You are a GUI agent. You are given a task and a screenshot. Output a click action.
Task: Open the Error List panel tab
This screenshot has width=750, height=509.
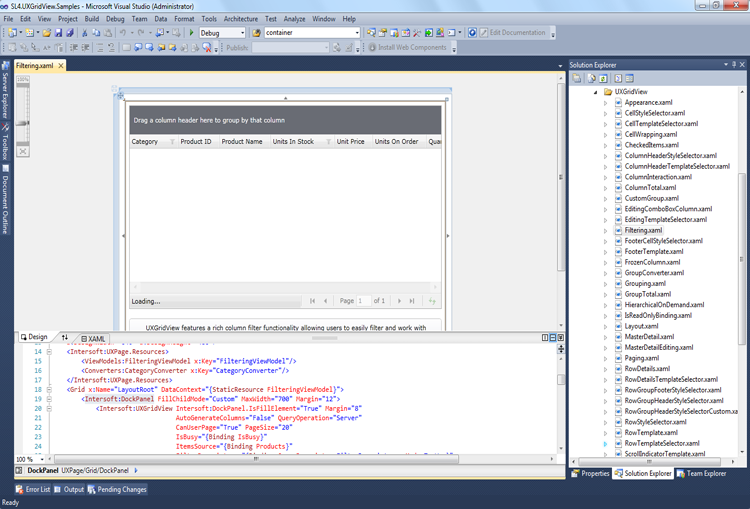33,489
